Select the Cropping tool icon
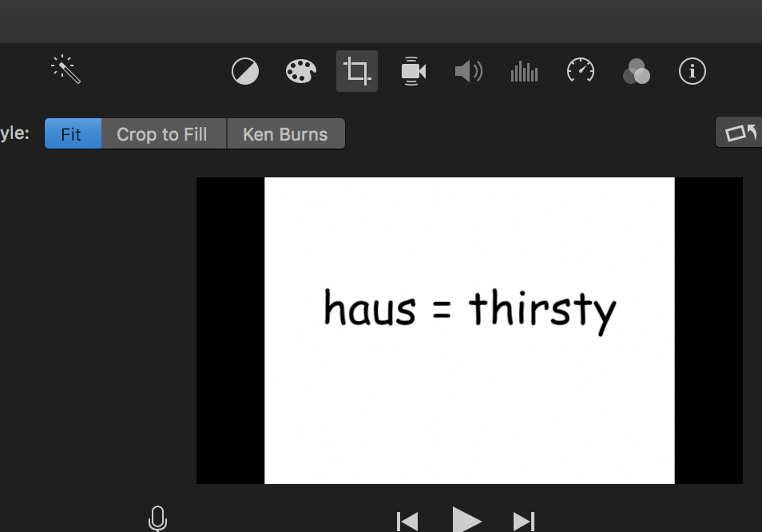The height and width of the screenshot is (532, 762). 357,72
